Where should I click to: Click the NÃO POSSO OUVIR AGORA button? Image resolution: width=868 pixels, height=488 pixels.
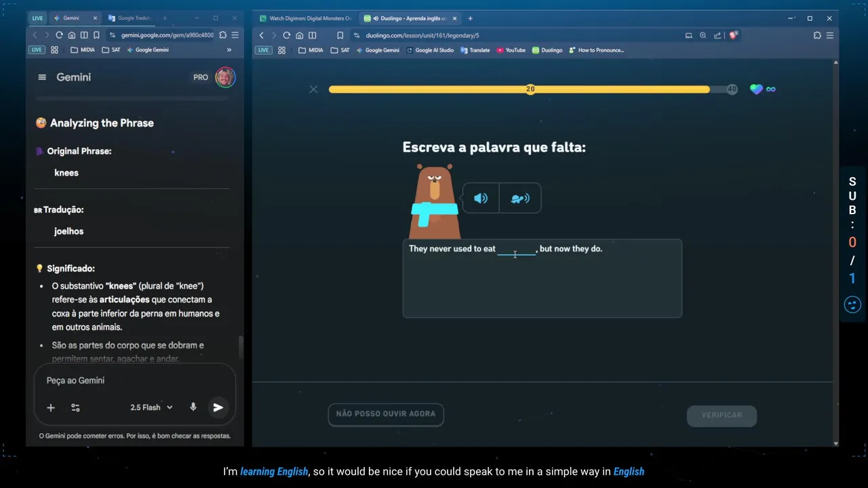[x=386, y=414]
